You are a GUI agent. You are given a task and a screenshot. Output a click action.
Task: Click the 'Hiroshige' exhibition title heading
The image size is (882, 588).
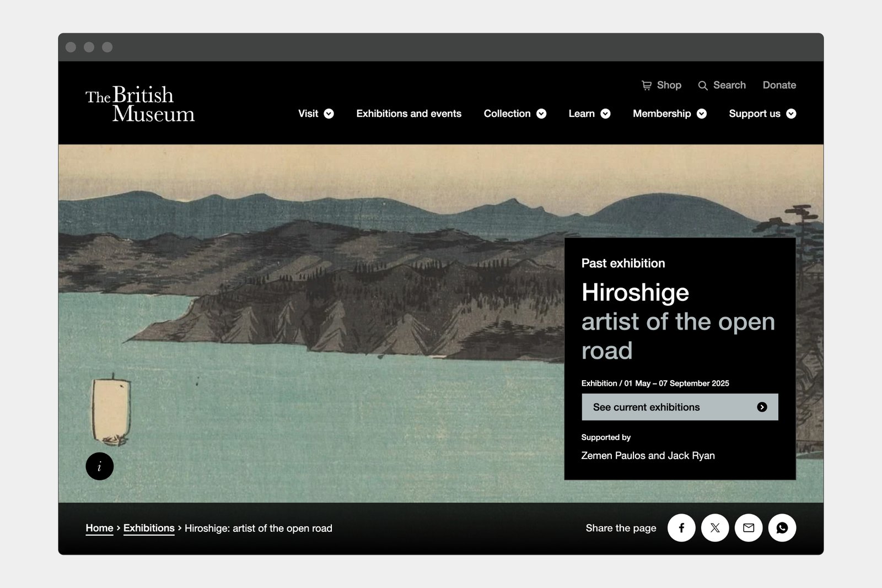635,292
